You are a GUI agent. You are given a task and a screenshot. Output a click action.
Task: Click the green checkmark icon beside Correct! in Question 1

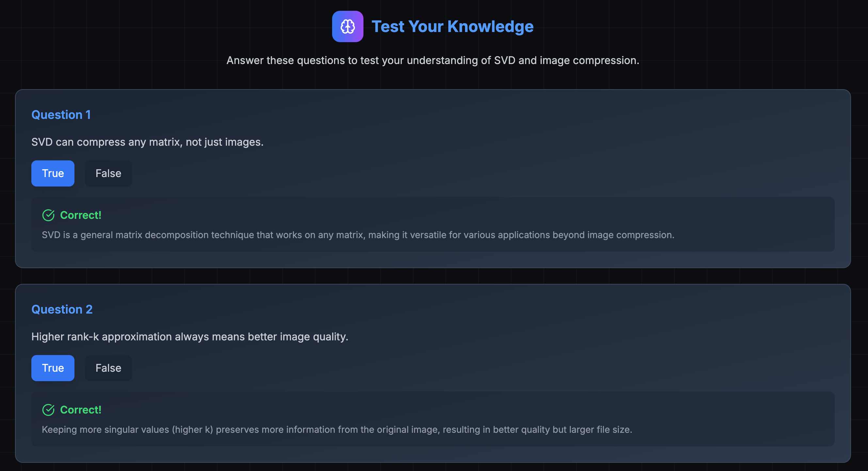click(x=48, y=215)
